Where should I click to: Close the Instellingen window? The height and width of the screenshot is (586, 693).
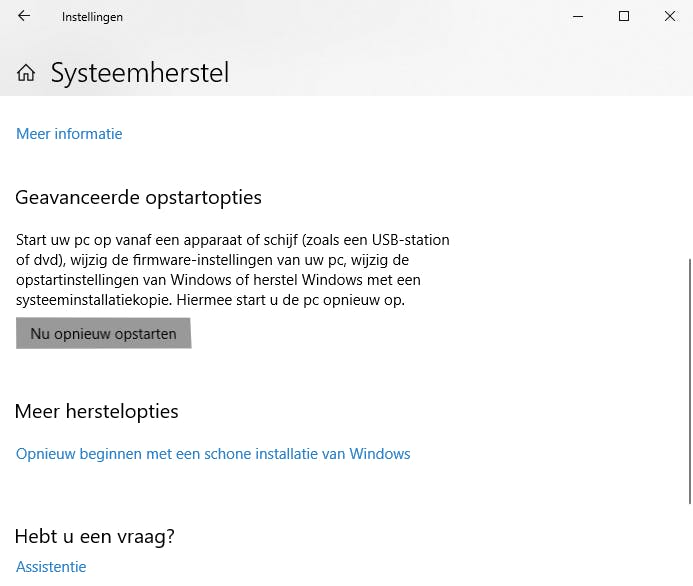pyautogui.click(x=670, y=16)
